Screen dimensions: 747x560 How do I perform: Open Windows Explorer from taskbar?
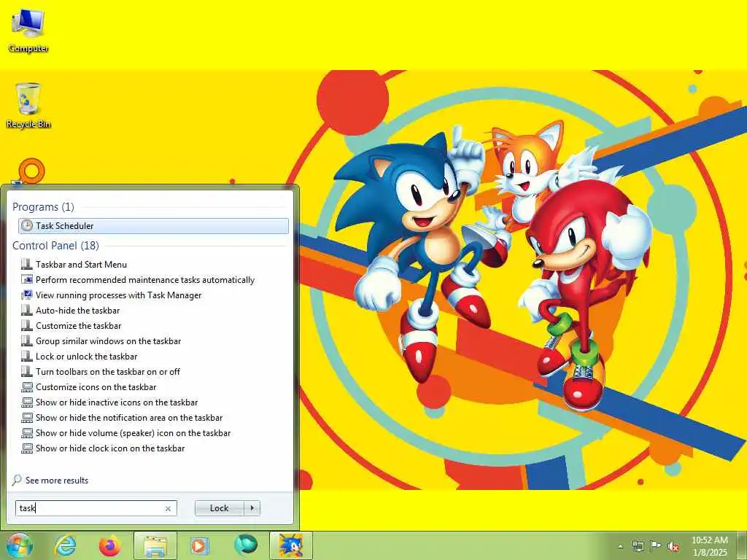coord(155,545)
